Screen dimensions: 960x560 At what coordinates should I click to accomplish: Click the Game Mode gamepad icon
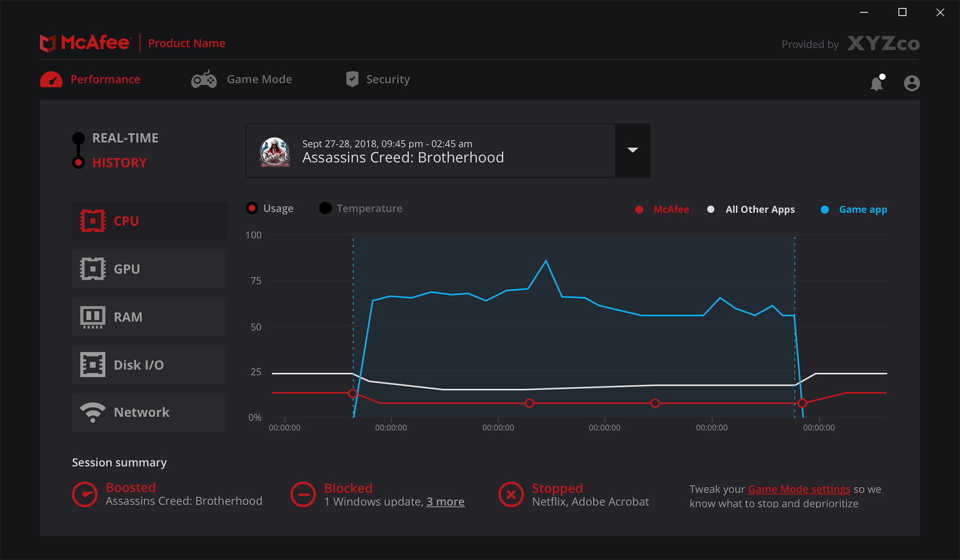click(x=204, y=79)
